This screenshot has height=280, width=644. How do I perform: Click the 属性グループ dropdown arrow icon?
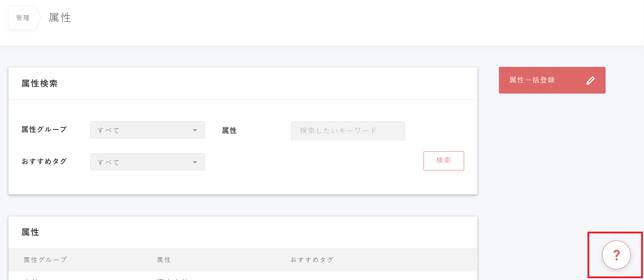195,130
